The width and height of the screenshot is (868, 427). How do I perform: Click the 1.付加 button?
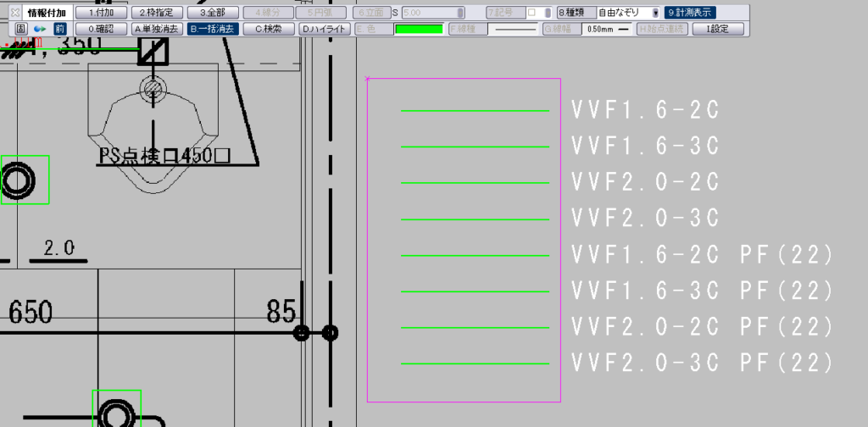(100, 13)
